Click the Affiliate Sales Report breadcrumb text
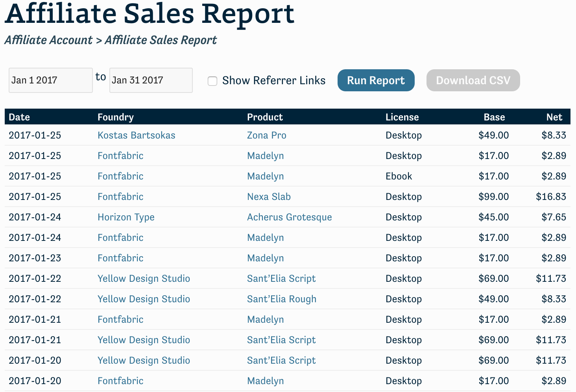 161,40
